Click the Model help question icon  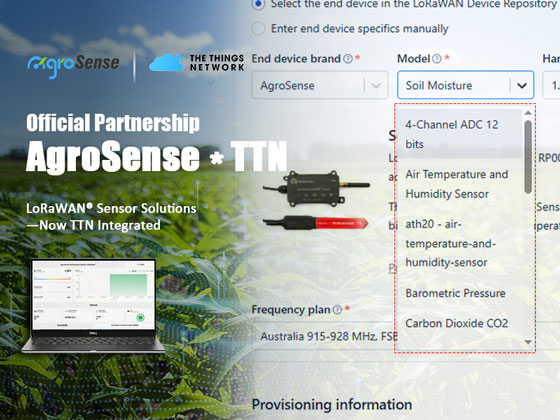[436, 59]
